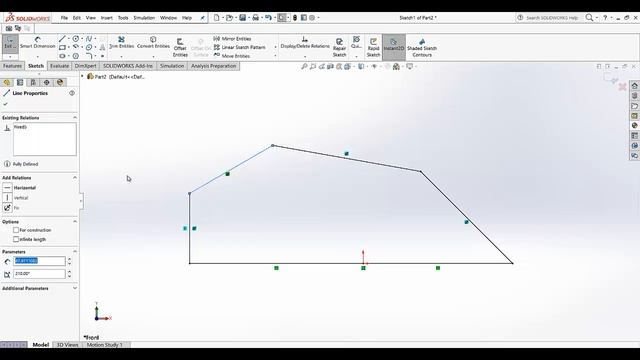Click the line length input field

pyautogui.click(x=39, y=261)
